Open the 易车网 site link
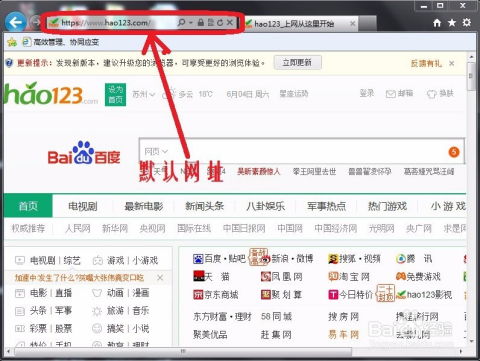 [x=343, y=334]
